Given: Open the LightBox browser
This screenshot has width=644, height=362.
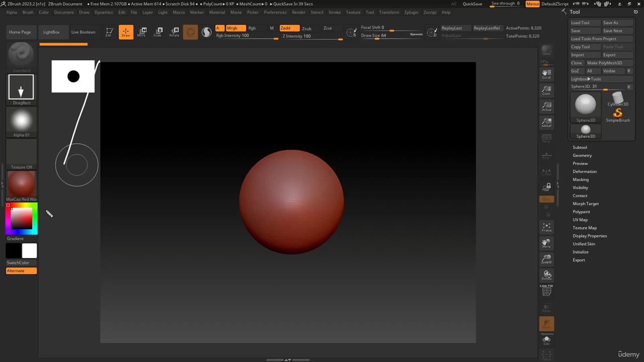Looking at the screenshot, I should point(51,32).
